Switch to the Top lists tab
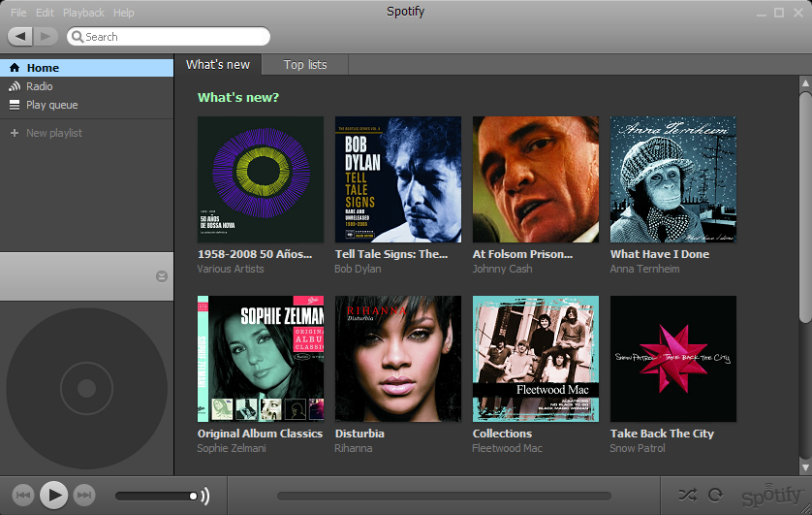Viewport: 812px width, 515px height. click(x=305, y=65)
